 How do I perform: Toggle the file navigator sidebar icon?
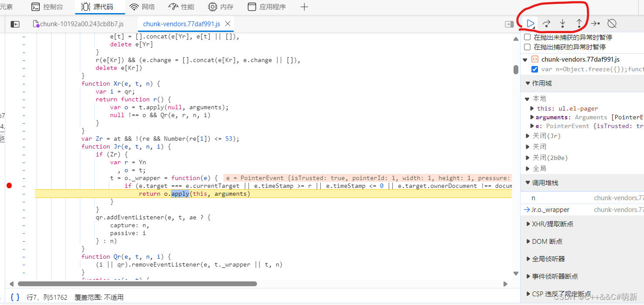[15, 24]
